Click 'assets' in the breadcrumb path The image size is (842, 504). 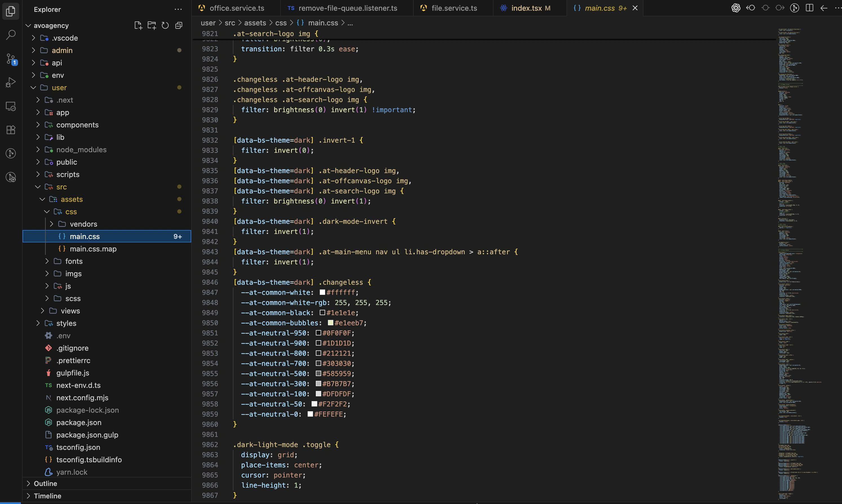[255, 23]
